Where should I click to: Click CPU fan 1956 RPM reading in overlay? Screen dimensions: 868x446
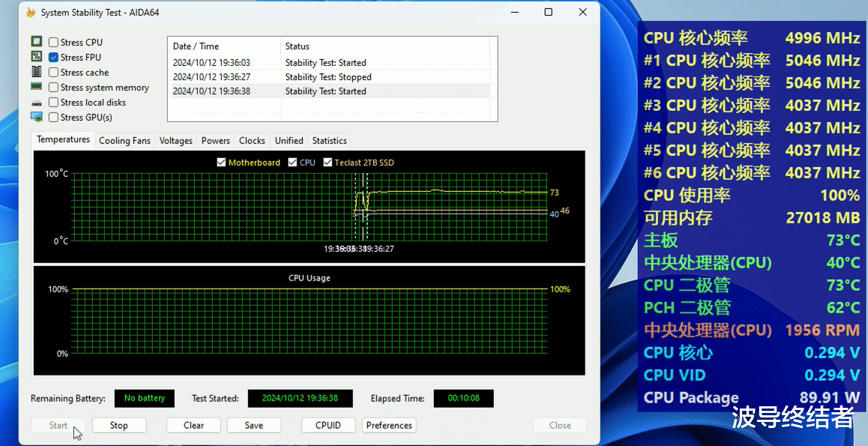point(752,330)
